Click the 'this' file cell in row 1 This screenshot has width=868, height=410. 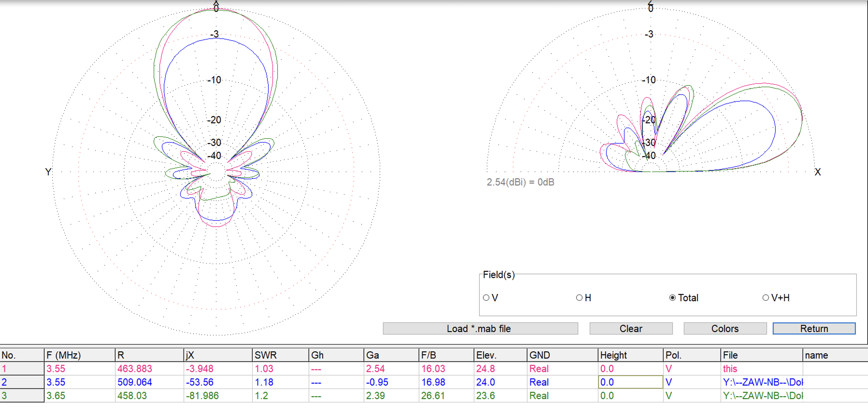point(761,369)
